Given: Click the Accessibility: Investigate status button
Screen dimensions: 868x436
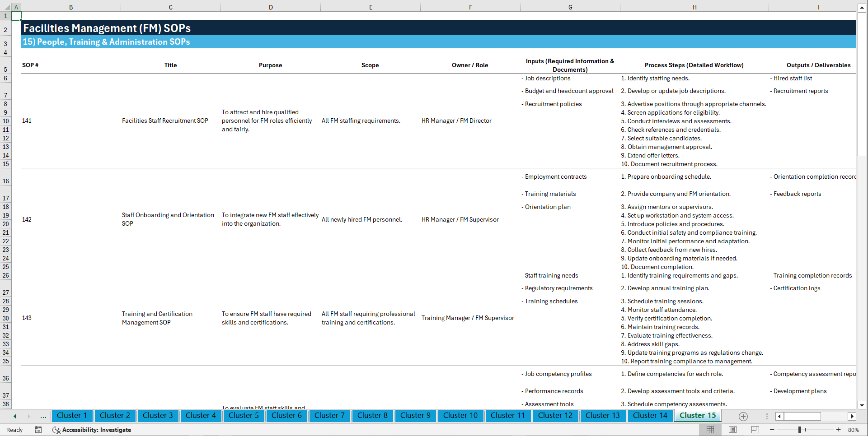Looking at the screenshot, I should point(92,430).
